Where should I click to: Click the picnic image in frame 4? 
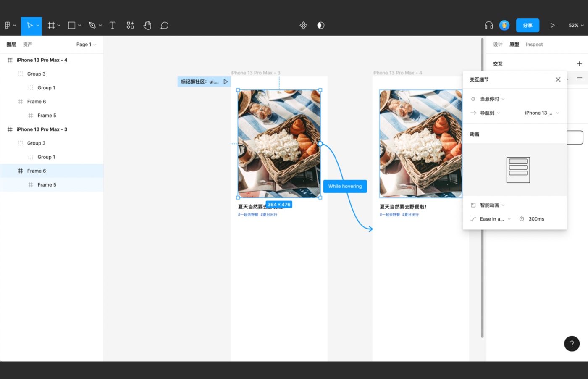click(420, 144)
